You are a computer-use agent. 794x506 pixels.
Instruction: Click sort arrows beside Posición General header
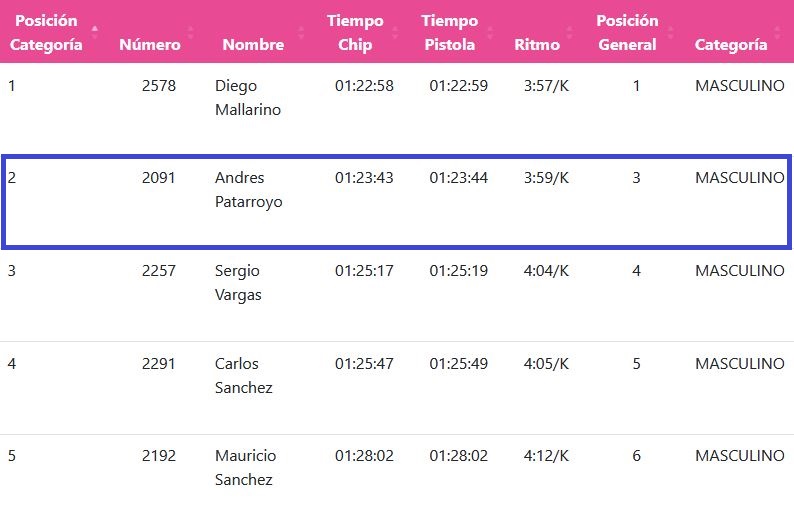pos(672,33)
